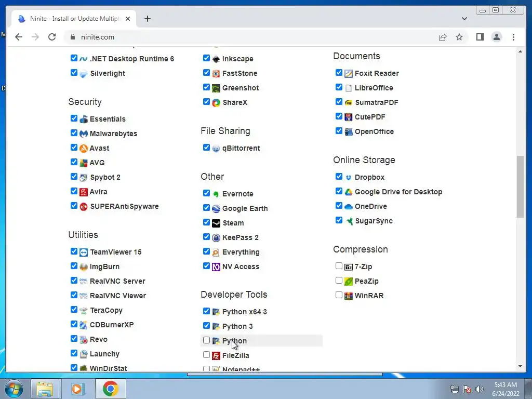Click the CDBurnerXP icon
532x399 pixels.
[84, 325]
